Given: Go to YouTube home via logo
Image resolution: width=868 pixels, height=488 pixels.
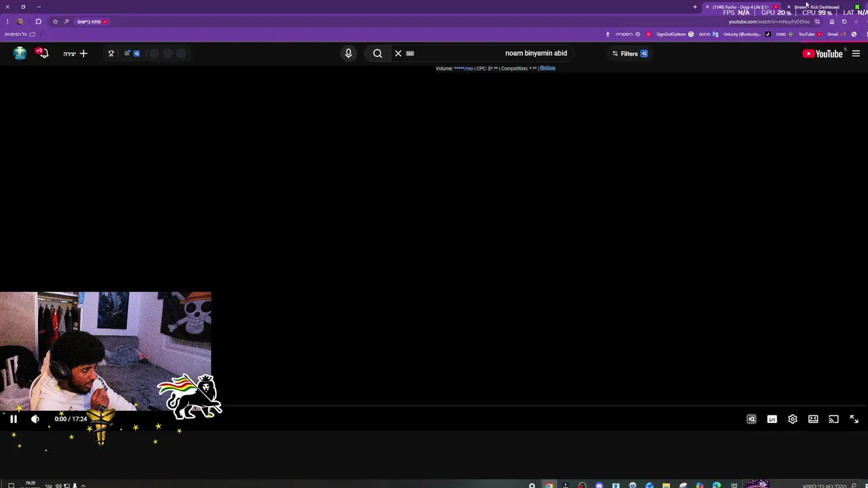Looking at the screenshot, I should (x=822, y=54).
